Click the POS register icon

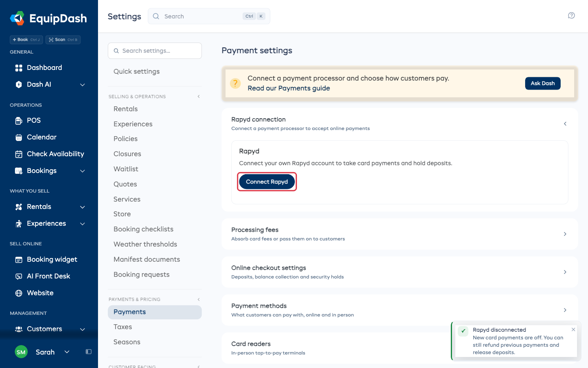coord(19,121)
